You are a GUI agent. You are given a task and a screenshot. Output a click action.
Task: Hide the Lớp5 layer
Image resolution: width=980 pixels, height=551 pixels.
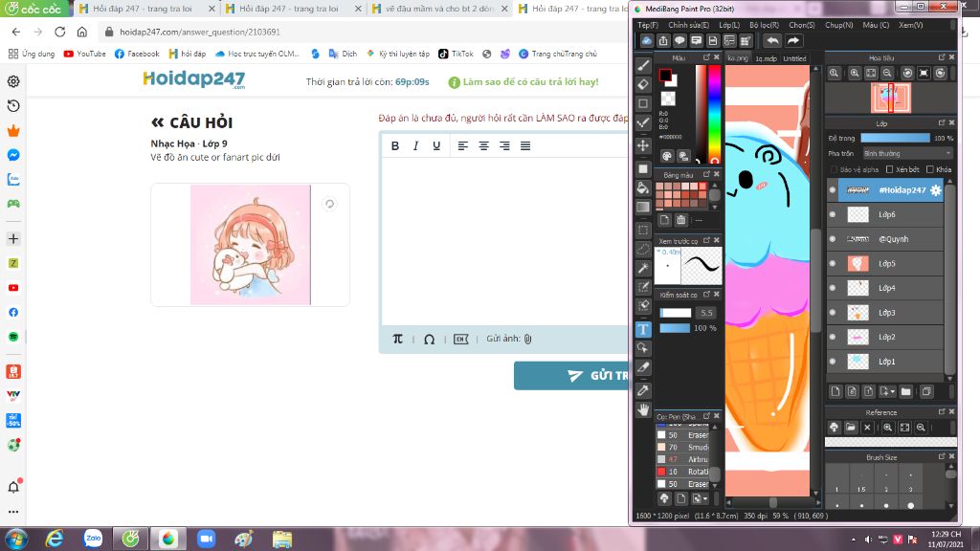833,264
